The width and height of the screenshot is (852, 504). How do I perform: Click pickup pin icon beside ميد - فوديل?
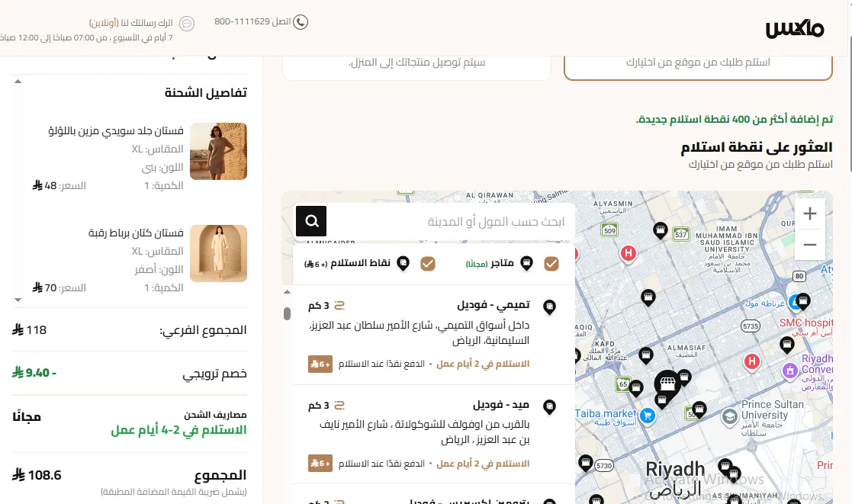550,407
